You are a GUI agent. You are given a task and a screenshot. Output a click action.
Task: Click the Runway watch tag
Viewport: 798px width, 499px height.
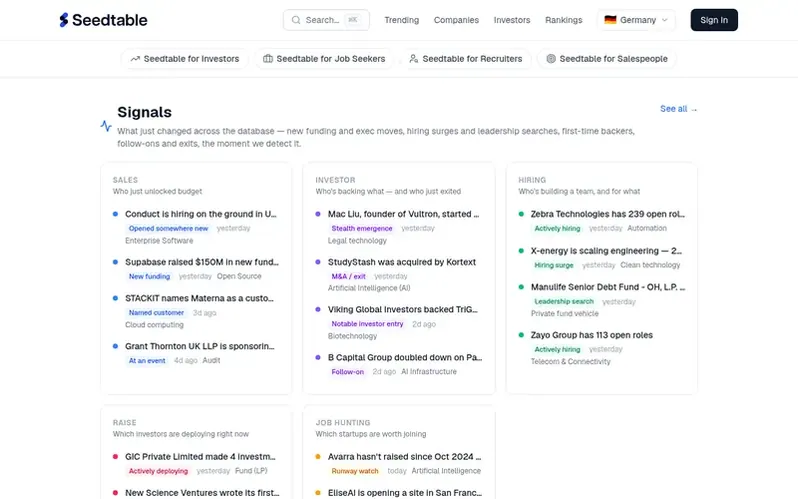(355, 471)
